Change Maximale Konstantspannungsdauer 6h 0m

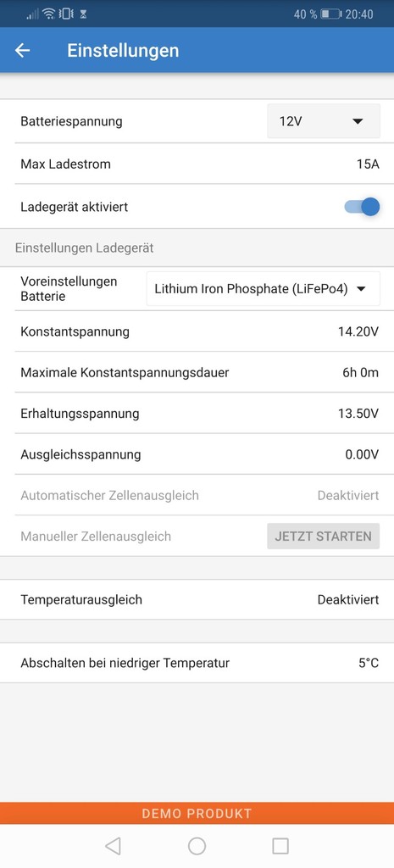(x=197, y=373)
